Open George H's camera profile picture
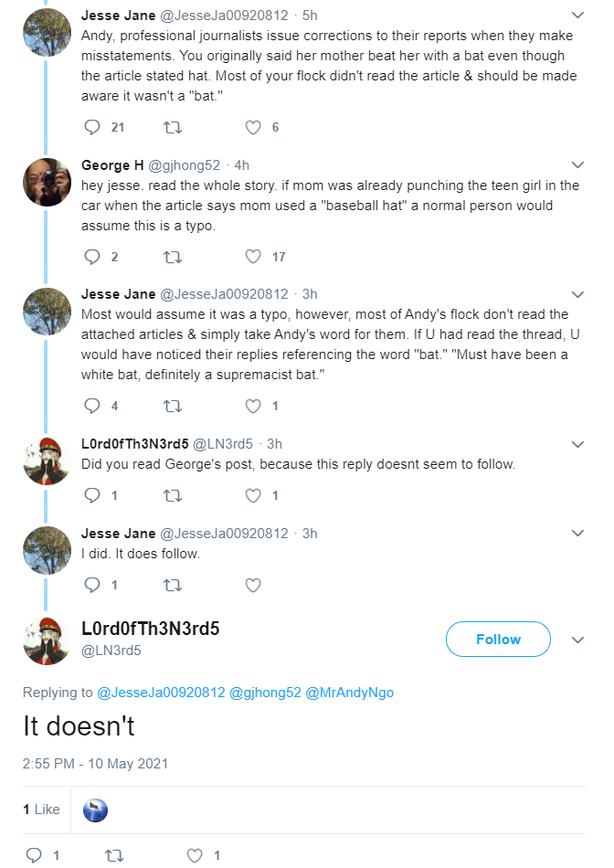614x868 pixels. tap(48, 182)
